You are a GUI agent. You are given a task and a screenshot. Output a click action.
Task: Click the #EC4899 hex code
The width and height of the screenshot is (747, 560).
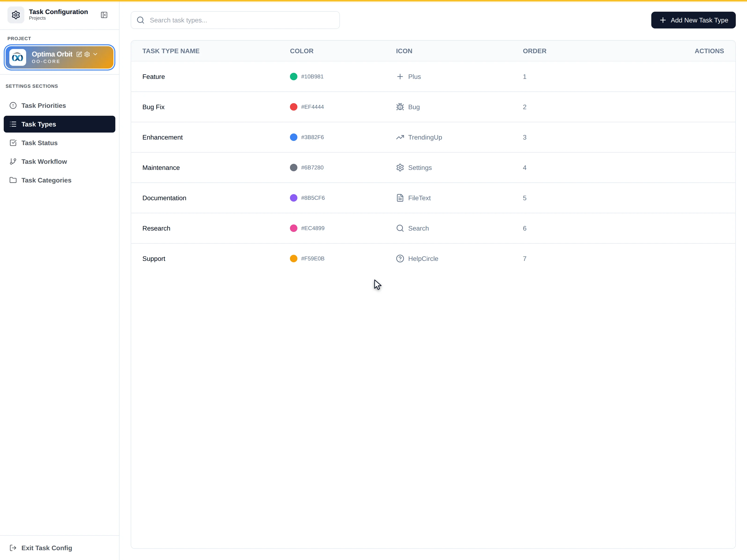(313, 228)
